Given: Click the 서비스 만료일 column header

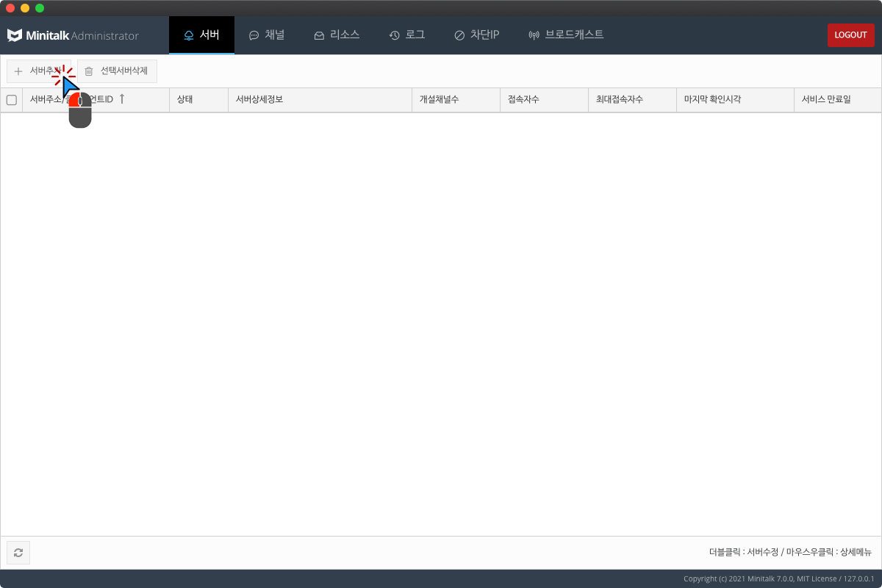Looking at the screenshot, I should pos(837,100).
